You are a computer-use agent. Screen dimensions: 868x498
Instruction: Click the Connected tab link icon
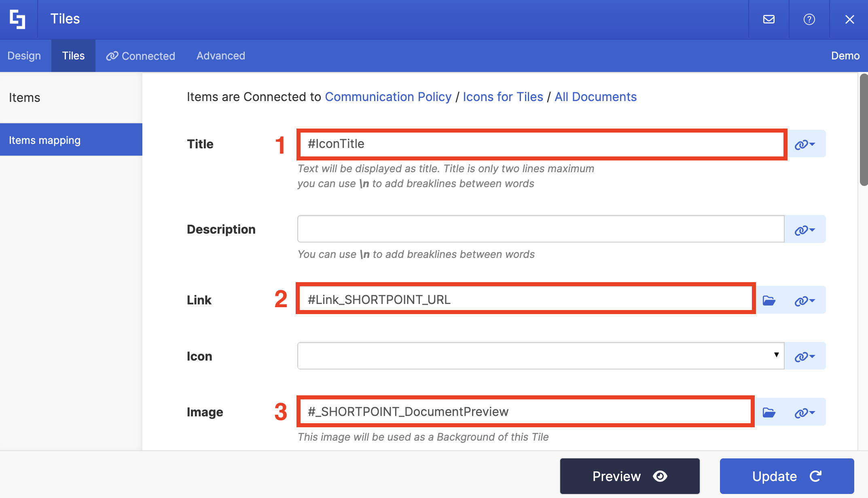[112, 56]
